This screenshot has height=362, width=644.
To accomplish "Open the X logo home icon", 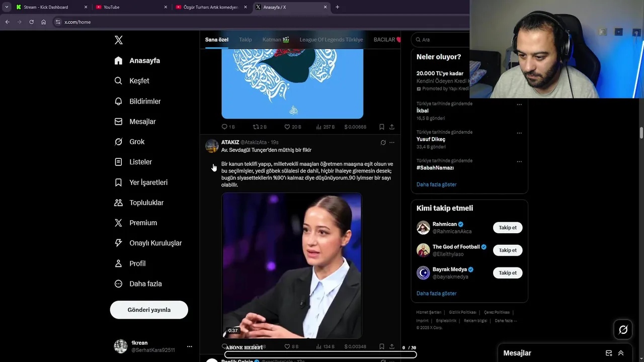I will pos(118,40).
